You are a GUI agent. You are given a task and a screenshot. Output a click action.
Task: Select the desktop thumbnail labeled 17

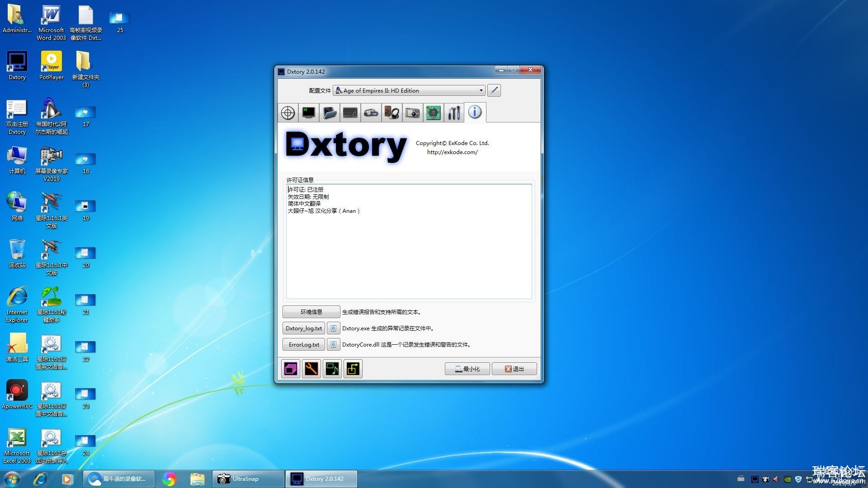tap(85, 116)
